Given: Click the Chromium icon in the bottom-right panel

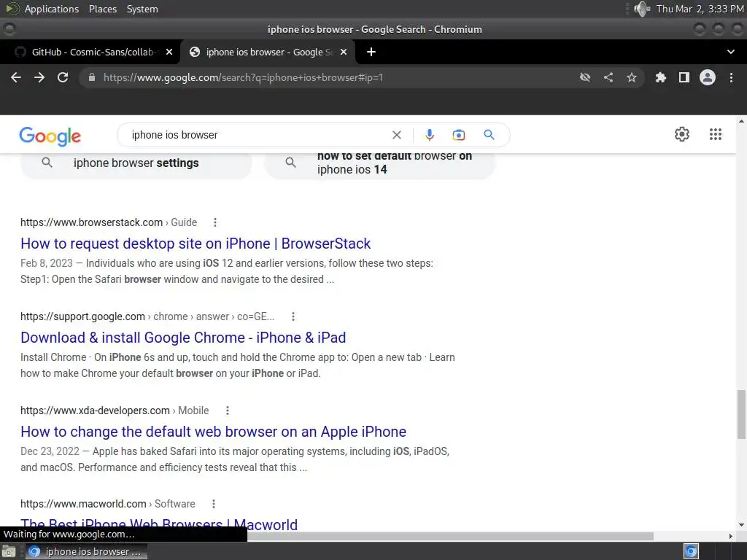Looking at the screenshot, I should tap(691, 551).
